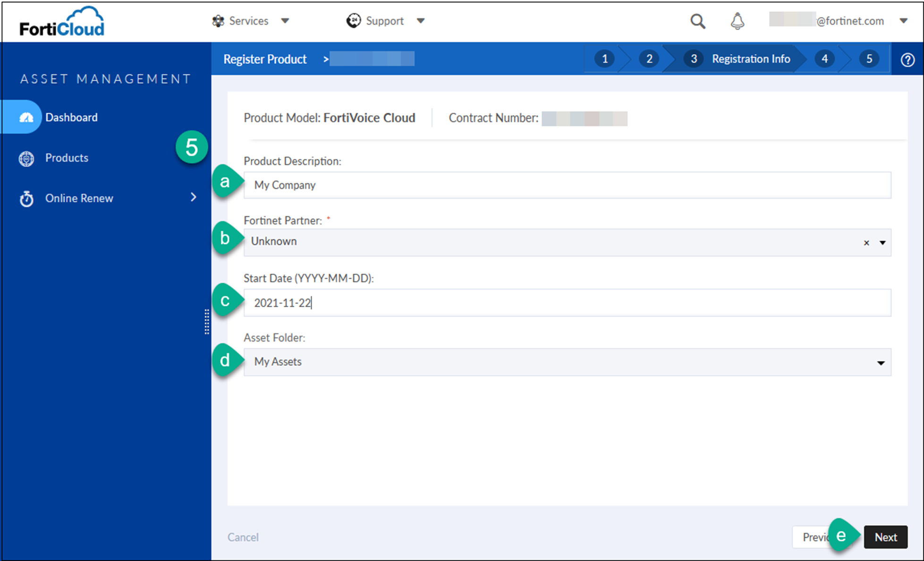Expand the Asset Folder dropdown

point(881,362)
